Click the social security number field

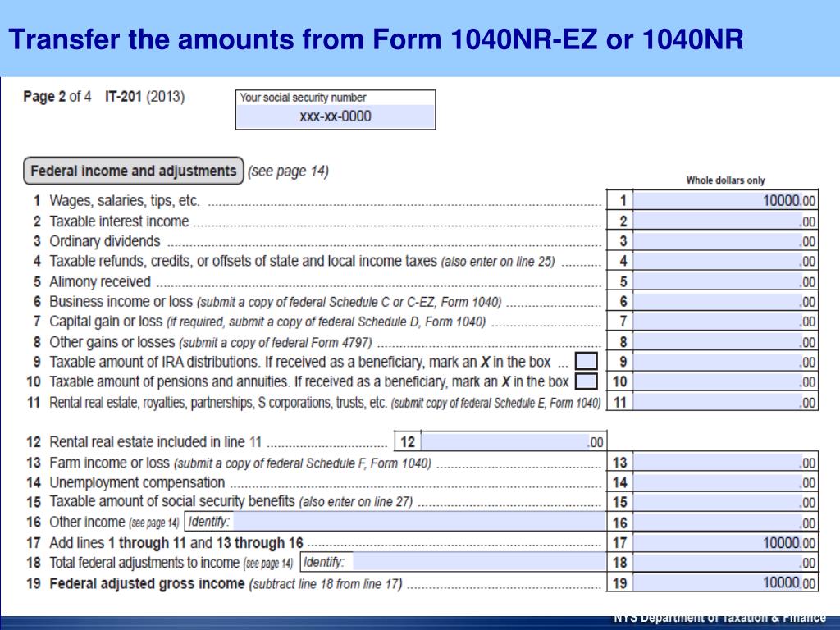click(336, 116)
